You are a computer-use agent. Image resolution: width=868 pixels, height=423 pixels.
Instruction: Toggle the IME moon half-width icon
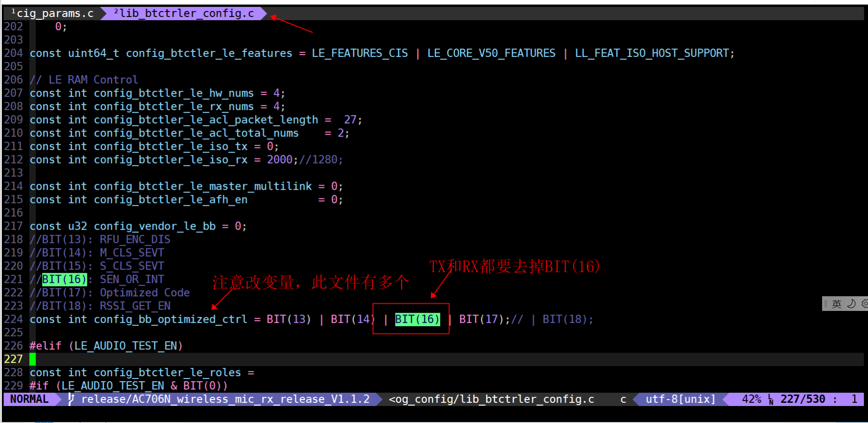click(x=851, y=304)
